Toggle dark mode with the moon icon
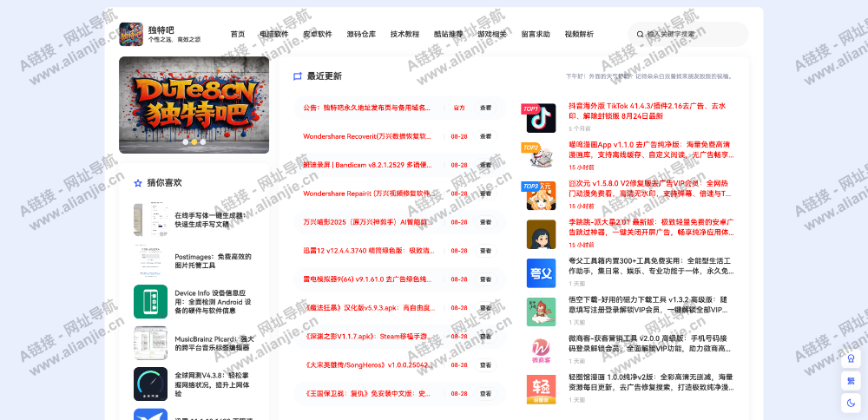 pos(851,403)
